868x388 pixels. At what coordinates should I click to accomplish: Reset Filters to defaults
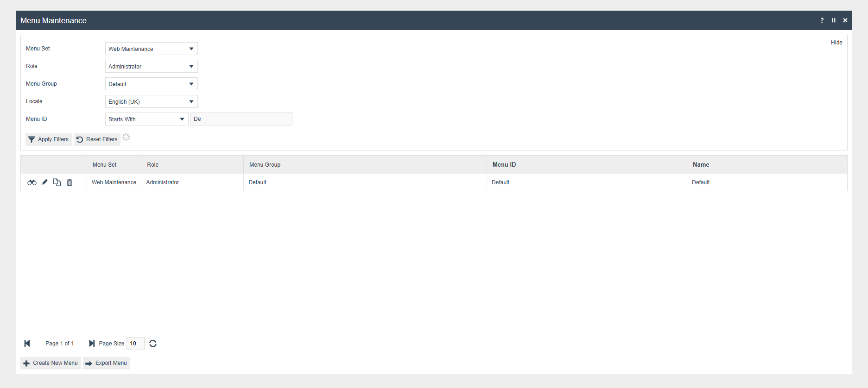coord(97,139)
